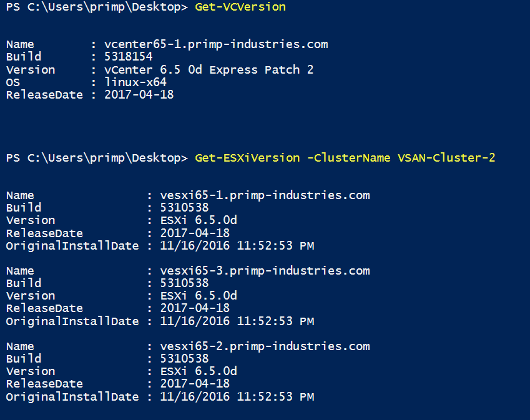Select the vesxi65-1.primp-industries.com hostname
The image size is (530, 420).
265,195
